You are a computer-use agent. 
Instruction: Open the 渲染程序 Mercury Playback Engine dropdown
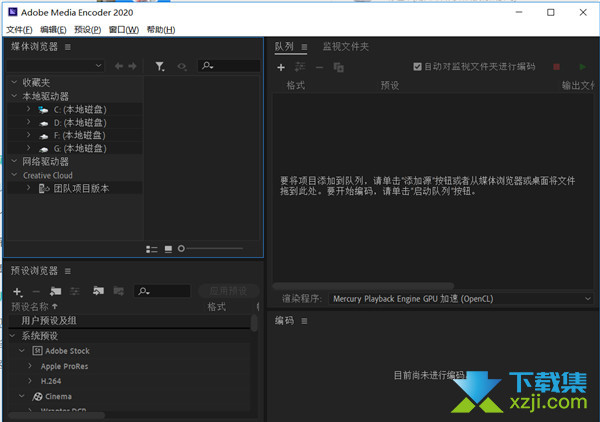461,299
